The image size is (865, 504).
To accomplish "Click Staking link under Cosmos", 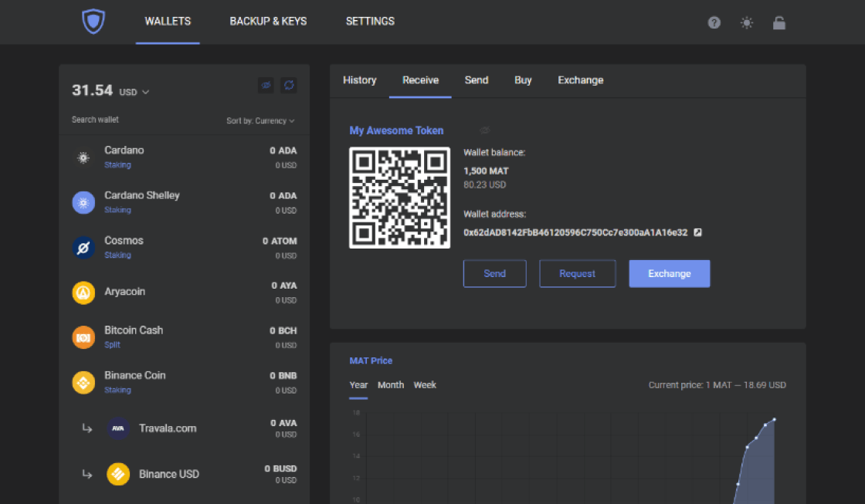I will [x=117, y=255].
